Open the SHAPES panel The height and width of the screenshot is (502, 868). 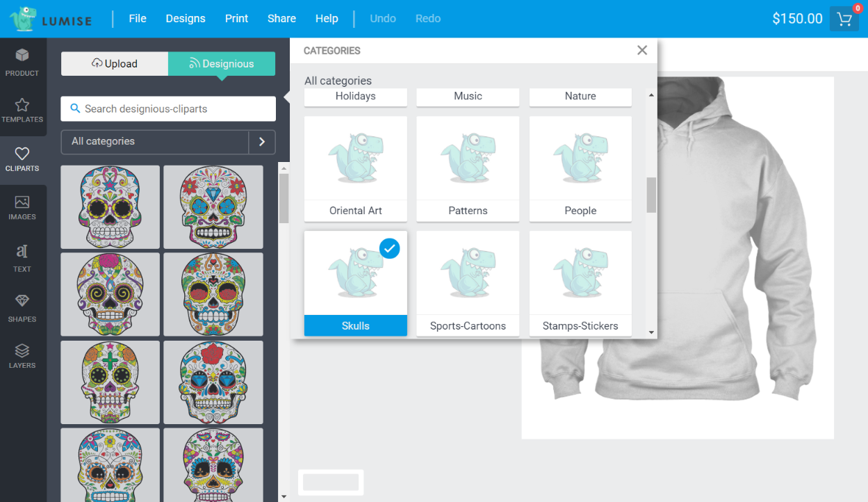(23, 306)
